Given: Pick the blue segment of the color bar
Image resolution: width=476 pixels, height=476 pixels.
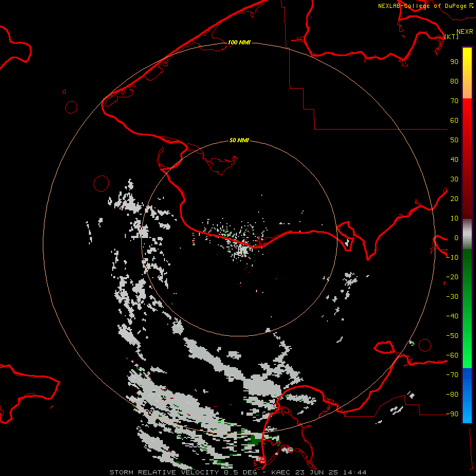Looking at the screenshot, I should tap(467, 396).
